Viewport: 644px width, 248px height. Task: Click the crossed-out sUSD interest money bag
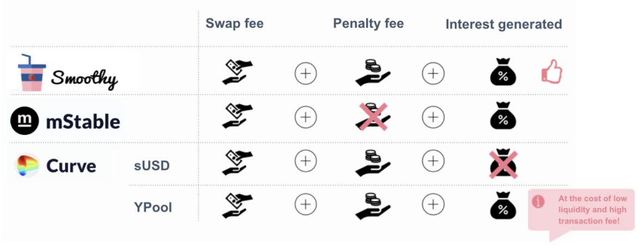click(x=503, y=164)
